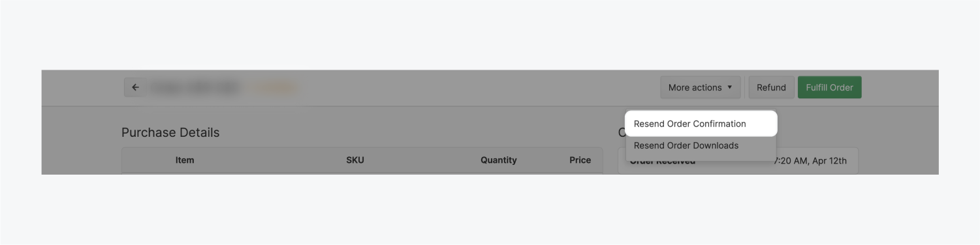The width and height of the screenshot is (980, 245).
Task: Click the Price column header
Action: click(580, 160)
